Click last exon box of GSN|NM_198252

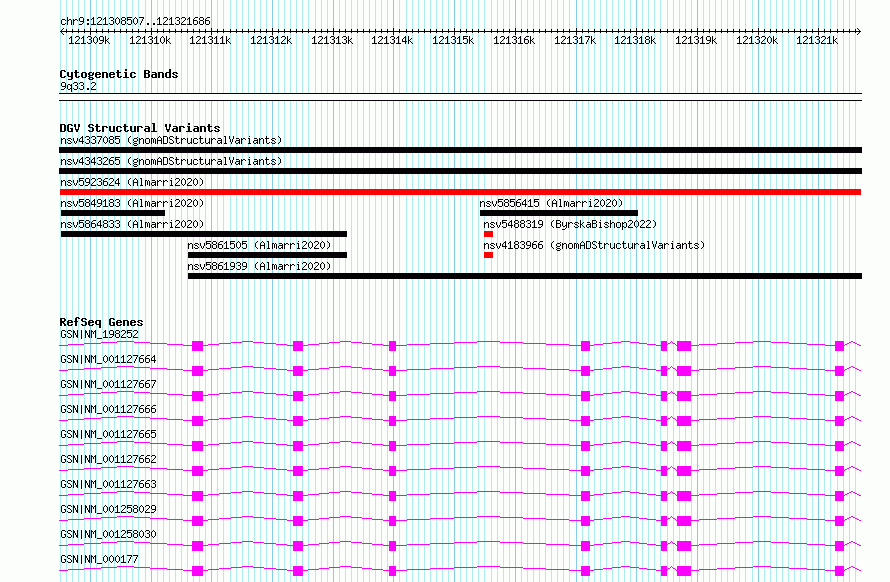(839, 346)
